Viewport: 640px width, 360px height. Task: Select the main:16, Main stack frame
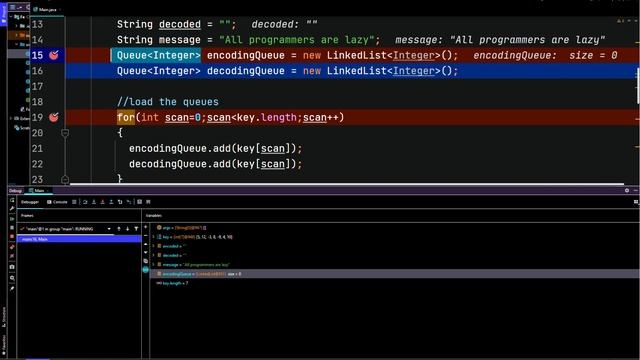(x=79, y=239)
